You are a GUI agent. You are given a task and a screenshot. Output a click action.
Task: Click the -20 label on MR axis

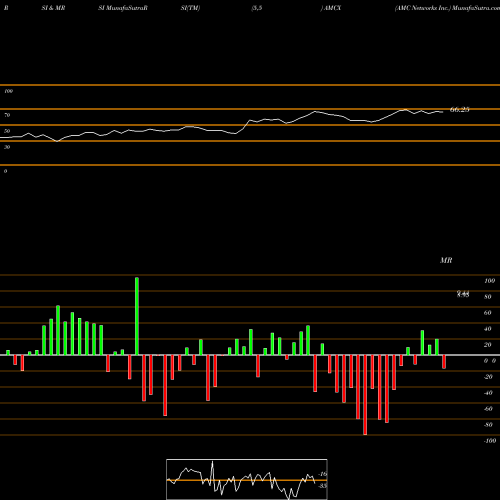[x=488, y=377]
